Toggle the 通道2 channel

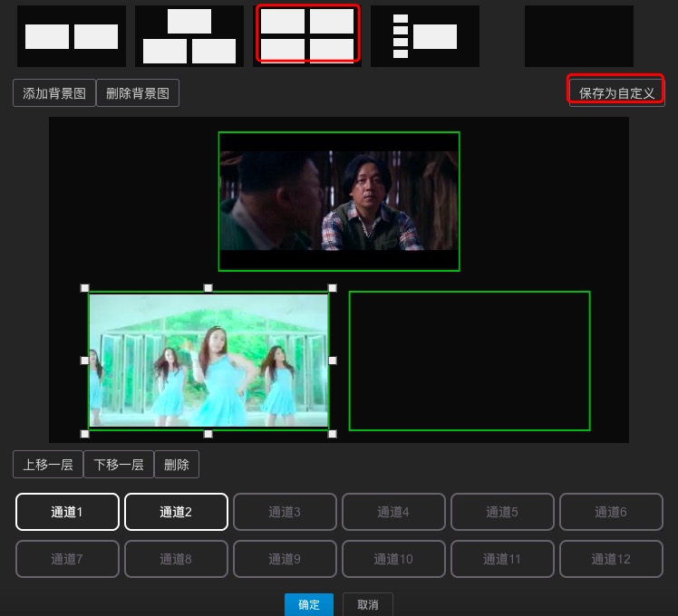coord(176,512)
